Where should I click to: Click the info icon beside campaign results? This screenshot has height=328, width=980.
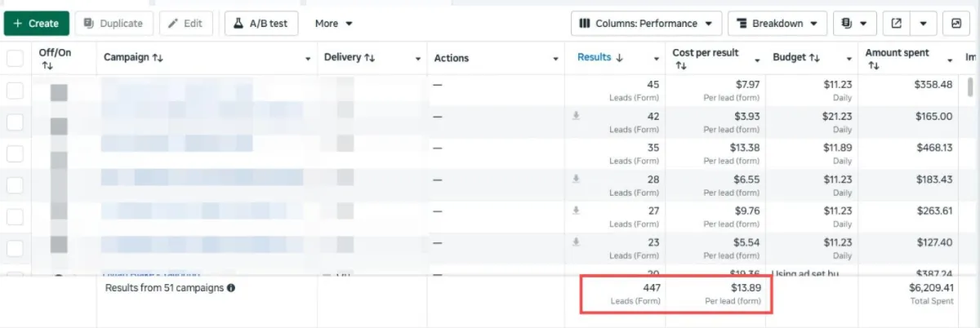tap(231, 288)
